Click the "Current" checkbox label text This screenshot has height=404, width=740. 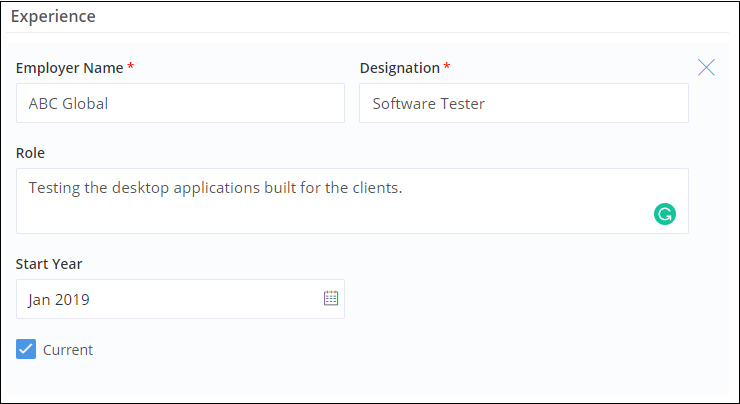pos(68,350)
